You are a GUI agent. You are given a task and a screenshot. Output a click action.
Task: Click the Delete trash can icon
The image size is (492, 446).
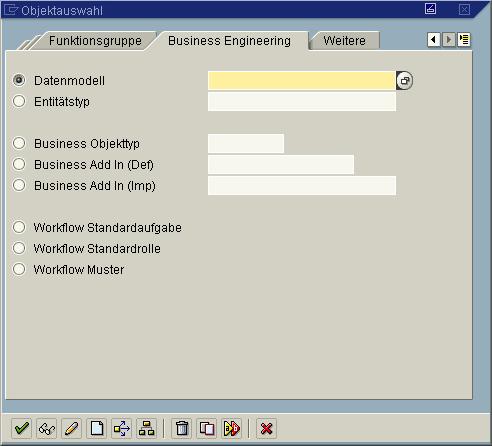point(182,428)
